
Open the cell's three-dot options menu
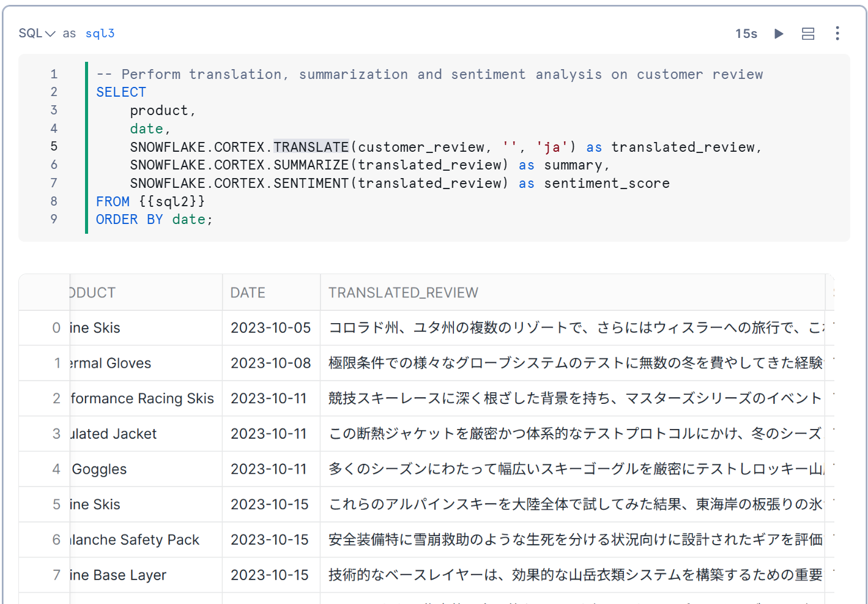[837, 33]
